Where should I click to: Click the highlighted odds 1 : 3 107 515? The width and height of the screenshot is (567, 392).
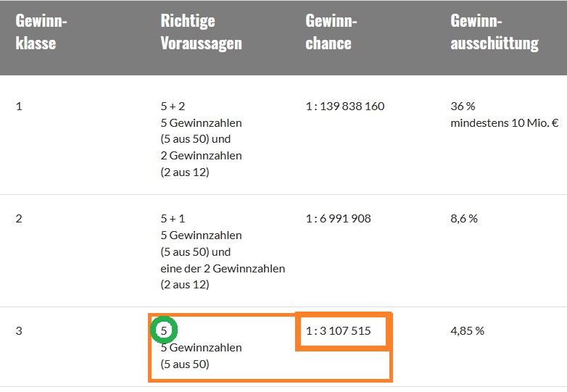[338, 330]
